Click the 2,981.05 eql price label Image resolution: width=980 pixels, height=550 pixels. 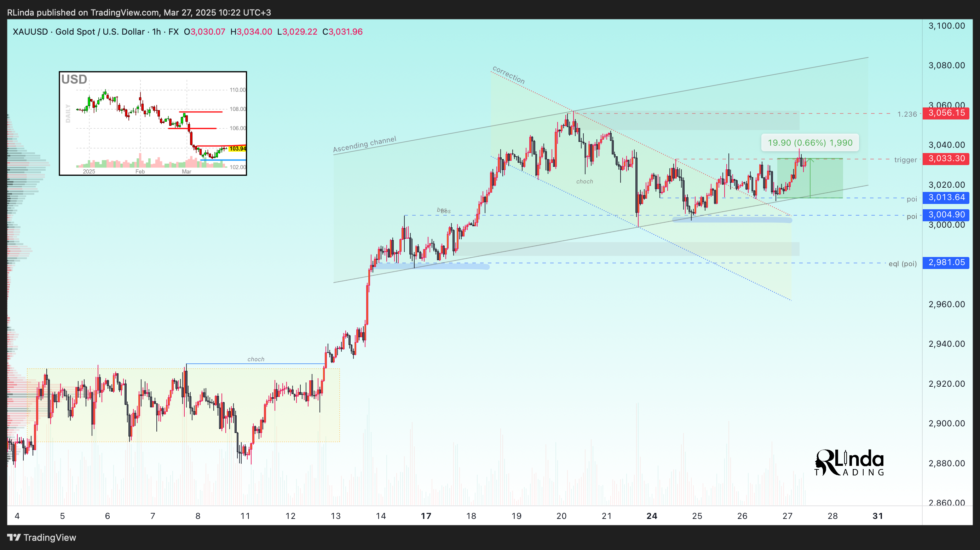coord(946,263)
